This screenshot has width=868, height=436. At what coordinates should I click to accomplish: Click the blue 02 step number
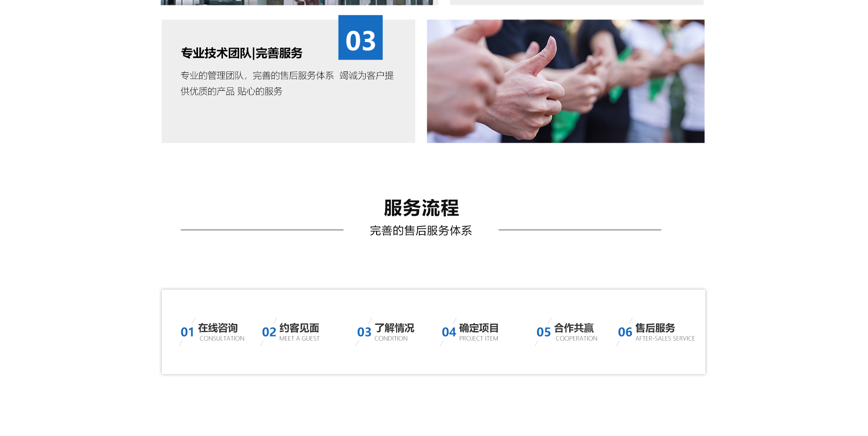pyautogui.click(x=269, y=333)
